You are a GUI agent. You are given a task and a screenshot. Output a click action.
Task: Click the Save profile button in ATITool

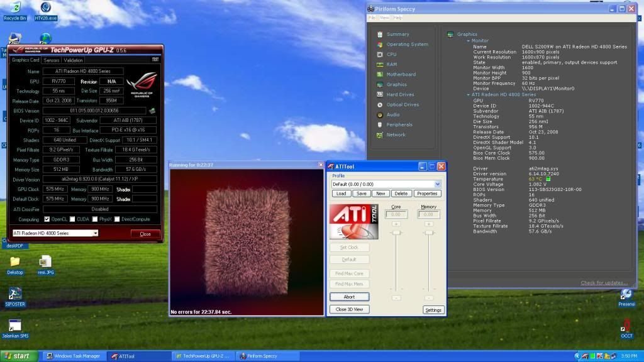click(362, 194)
